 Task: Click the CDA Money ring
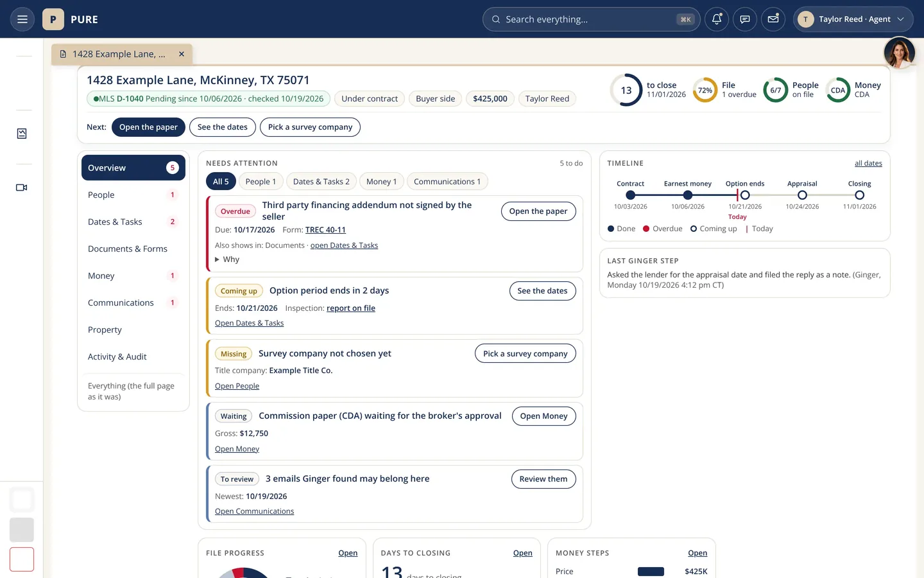(x=838, y=90)
